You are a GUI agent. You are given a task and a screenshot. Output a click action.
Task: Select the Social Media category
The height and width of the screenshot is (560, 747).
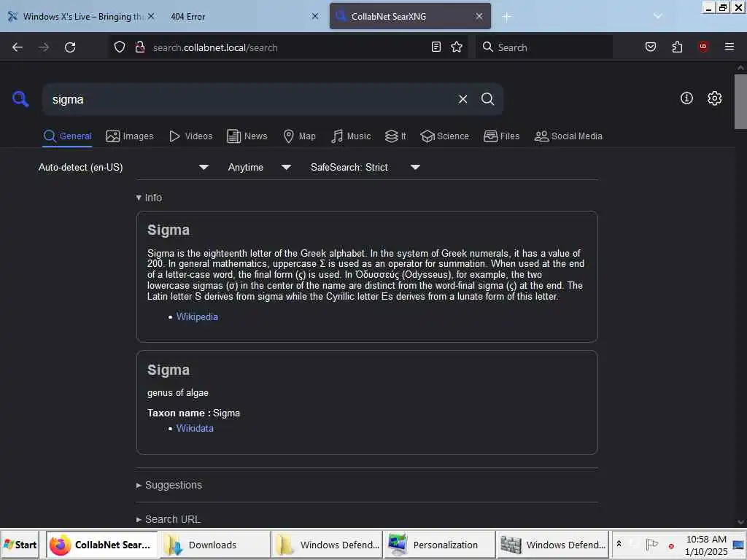coord(568,136)
